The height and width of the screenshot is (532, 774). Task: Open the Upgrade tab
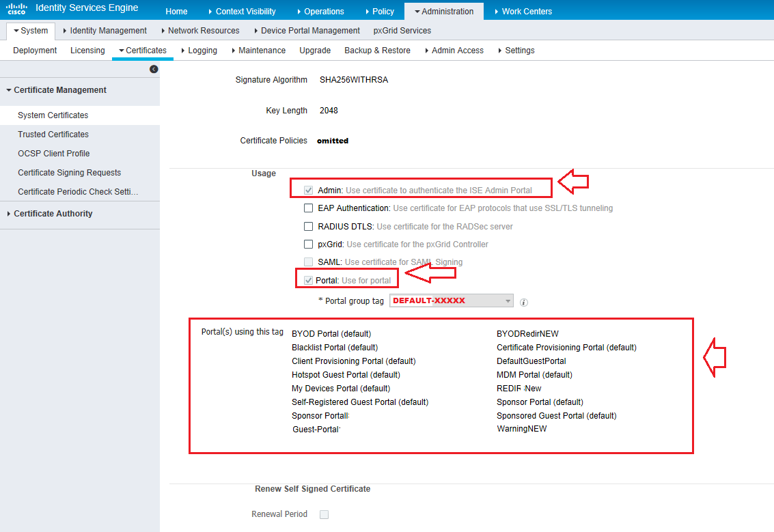(315, 51)
